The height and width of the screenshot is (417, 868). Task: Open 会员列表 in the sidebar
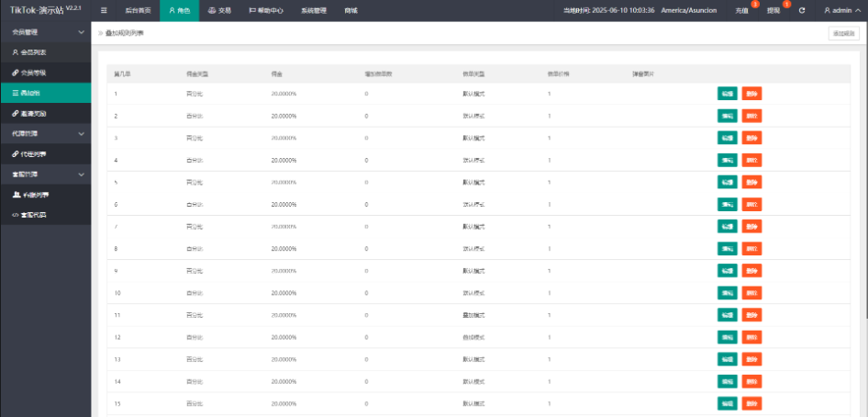pos(45,52)
